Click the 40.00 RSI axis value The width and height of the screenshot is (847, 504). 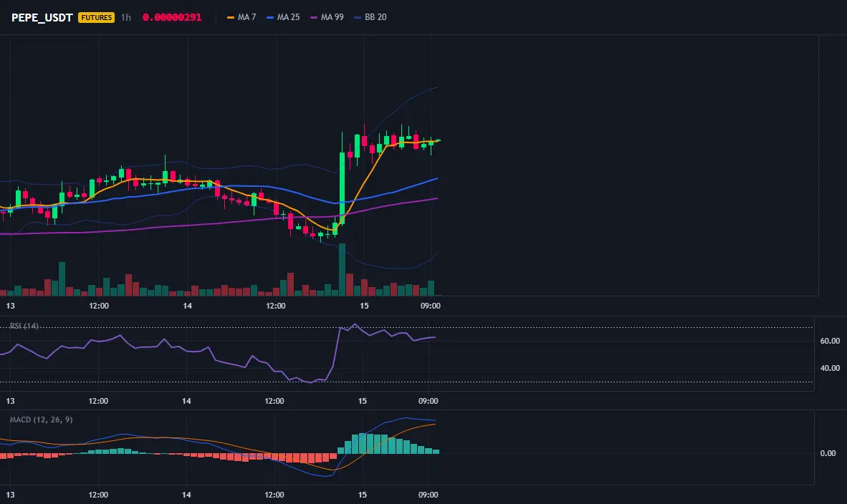(830, 368)
